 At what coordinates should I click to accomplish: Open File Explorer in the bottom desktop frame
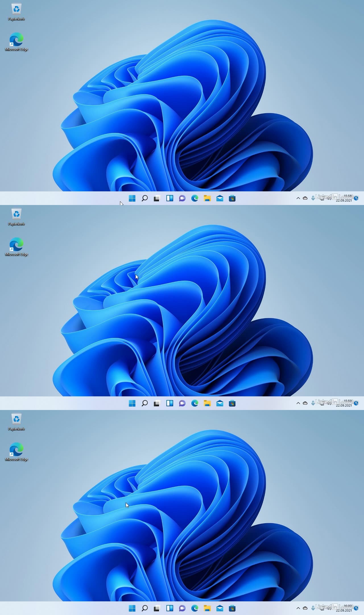coord(207,608)
